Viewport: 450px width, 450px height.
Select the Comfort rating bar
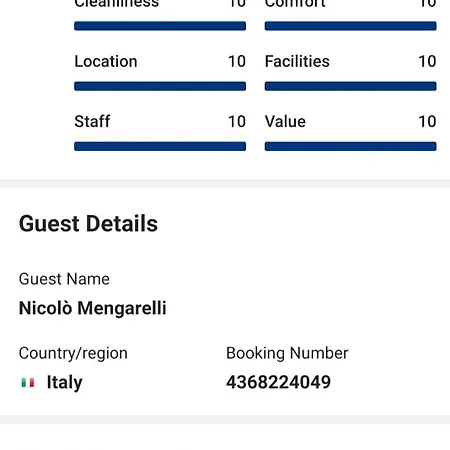(x=351, y=26)
